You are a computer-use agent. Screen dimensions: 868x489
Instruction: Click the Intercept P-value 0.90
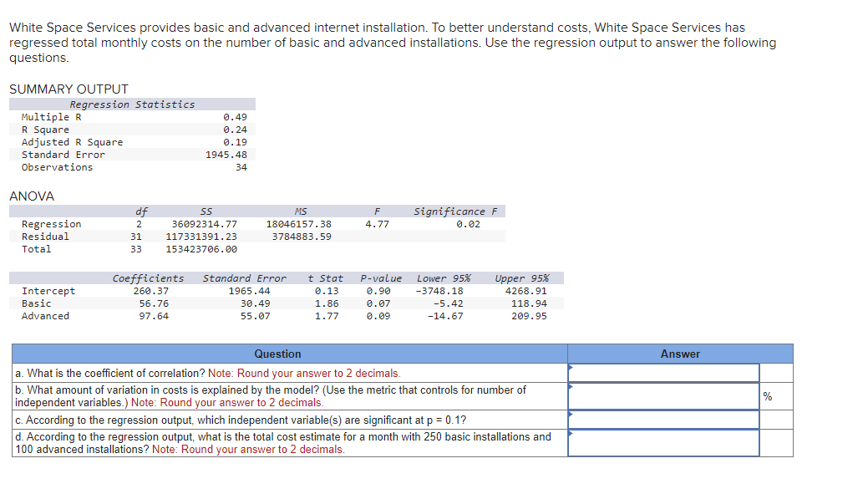pos(378,291)
